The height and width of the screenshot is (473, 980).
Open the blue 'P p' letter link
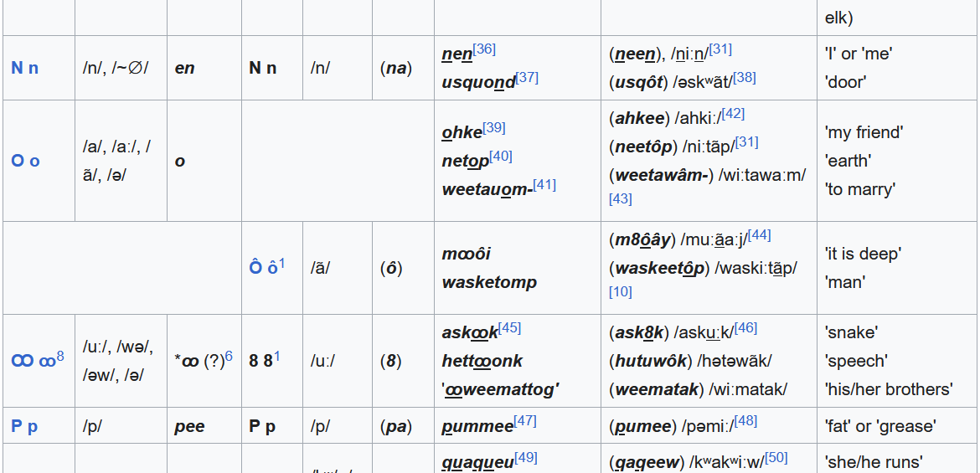24,426
